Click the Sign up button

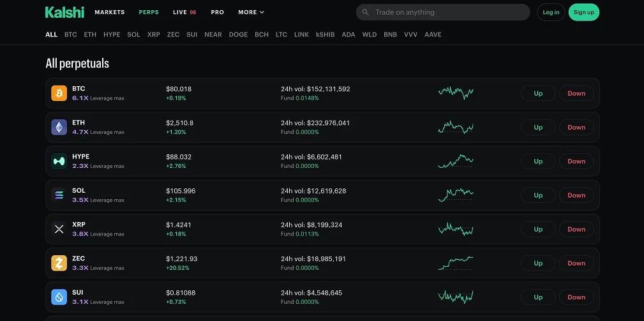coord(583,12)
